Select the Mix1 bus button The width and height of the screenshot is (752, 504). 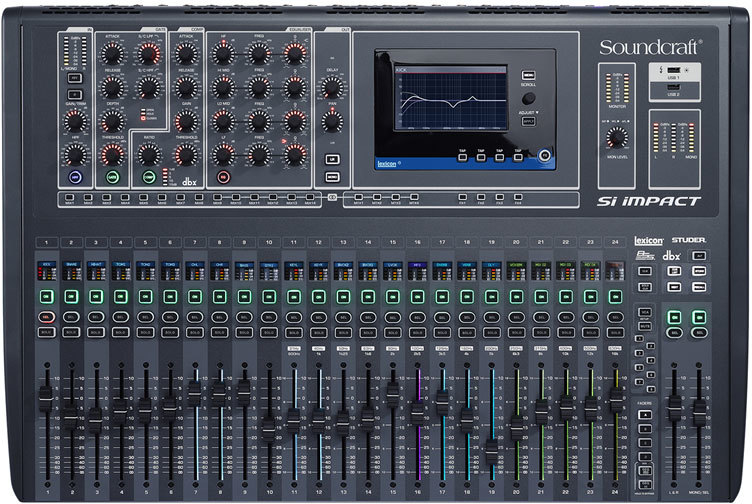(x=68, y=199)
